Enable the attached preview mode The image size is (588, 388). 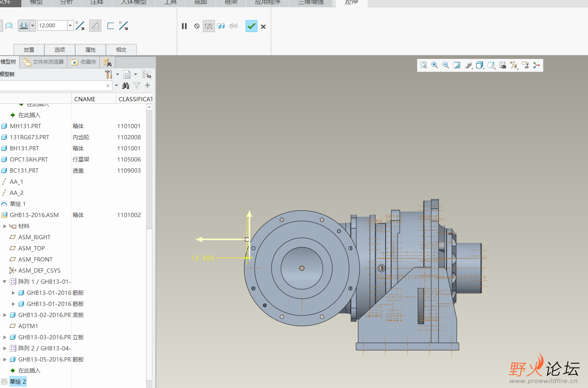(221, 26)
